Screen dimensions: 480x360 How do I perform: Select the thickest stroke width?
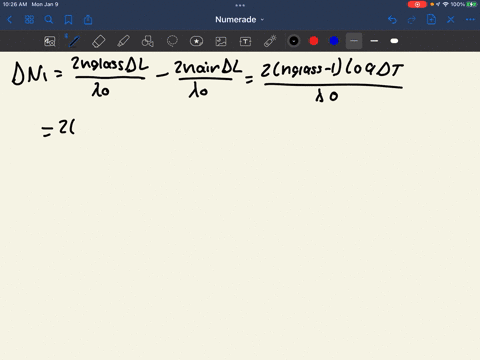[x=394, y=41]
